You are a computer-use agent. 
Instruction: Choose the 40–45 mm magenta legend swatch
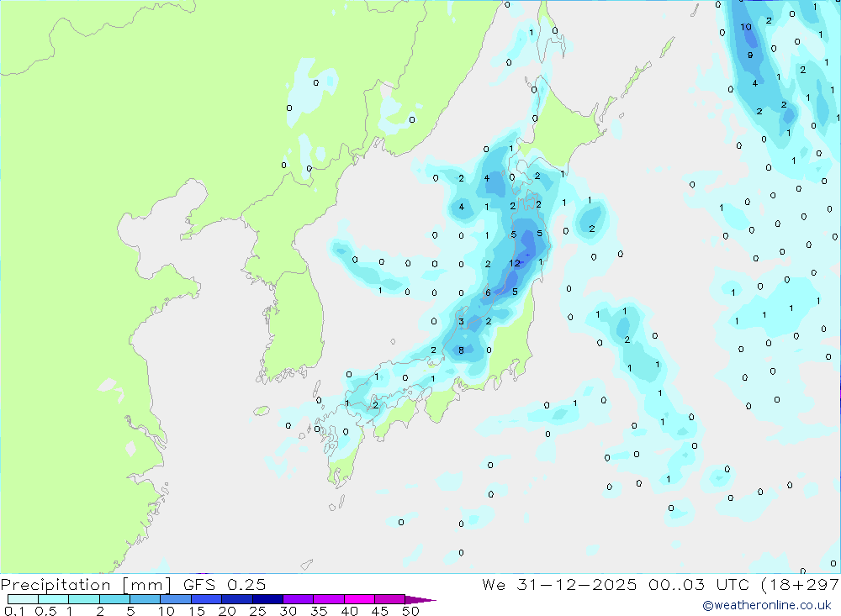point(359,599)
